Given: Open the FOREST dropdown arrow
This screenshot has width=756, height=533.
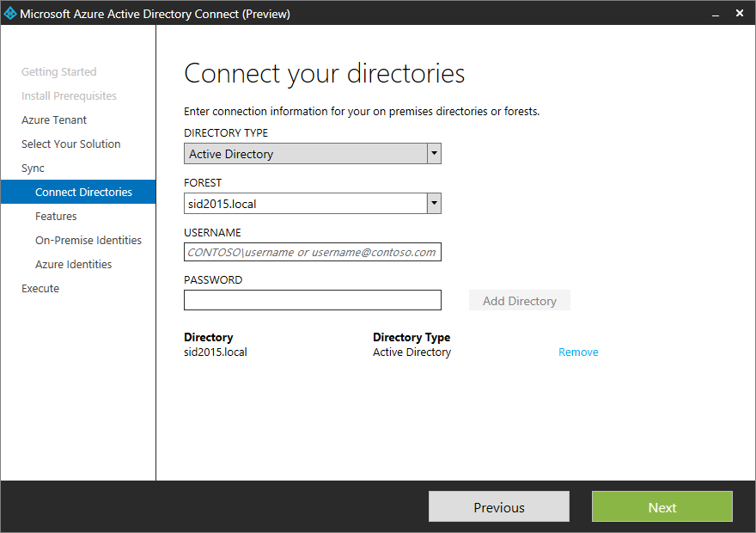Looking at the screenshot, I should point(434,203).
